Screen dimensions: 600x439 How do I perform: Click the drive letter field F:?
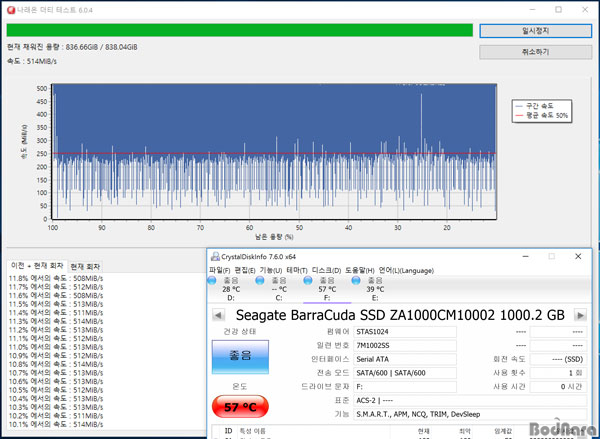point(405,387)
